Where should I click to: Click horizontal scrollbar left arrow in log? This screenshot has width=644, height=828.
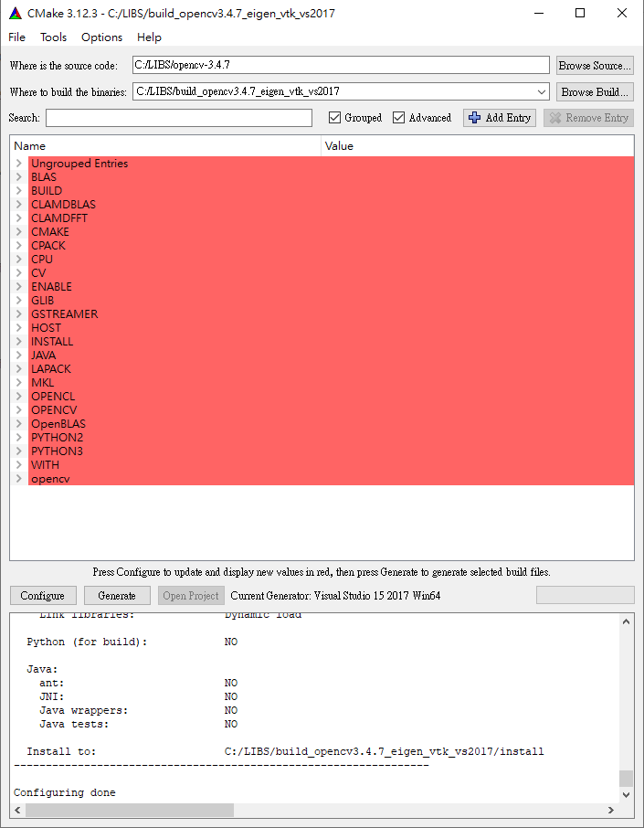(x=17, y=810)
